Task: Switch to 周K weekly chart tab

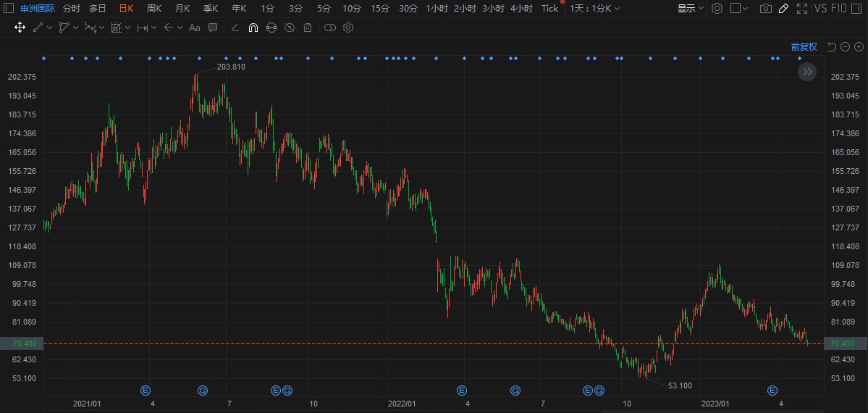Action: (x=154, y=8)
